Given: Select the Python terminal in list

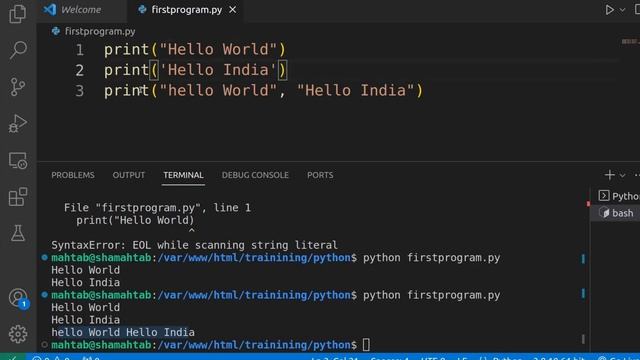Looking at the screenshot, I should point(619,196).
